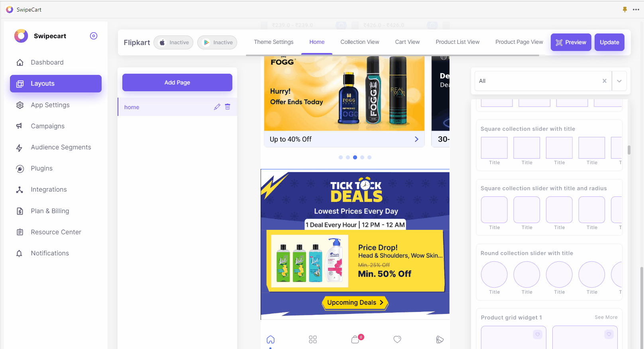
Task: Click the FOGG offer banner
Action: pos(344,94)
